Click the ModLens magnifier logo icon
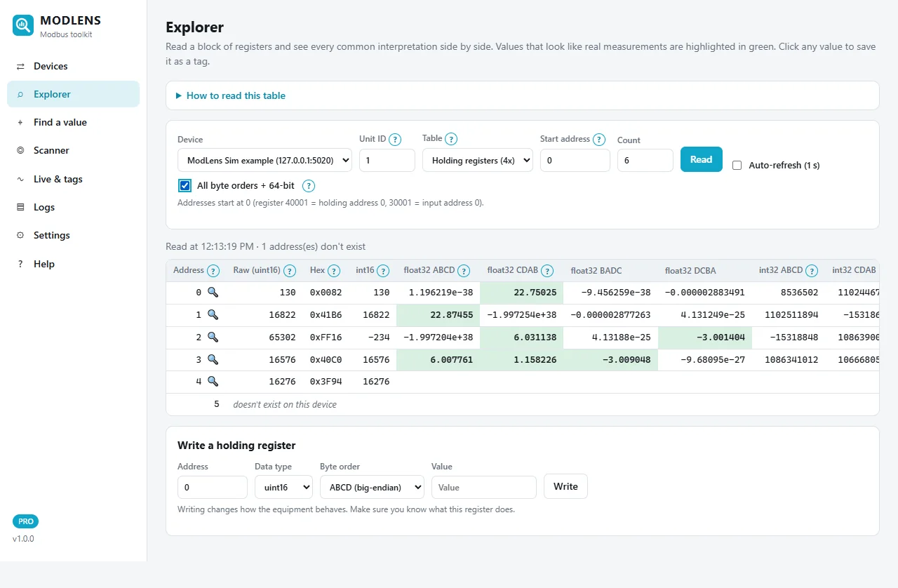The image size is (898, 588). 23,26
